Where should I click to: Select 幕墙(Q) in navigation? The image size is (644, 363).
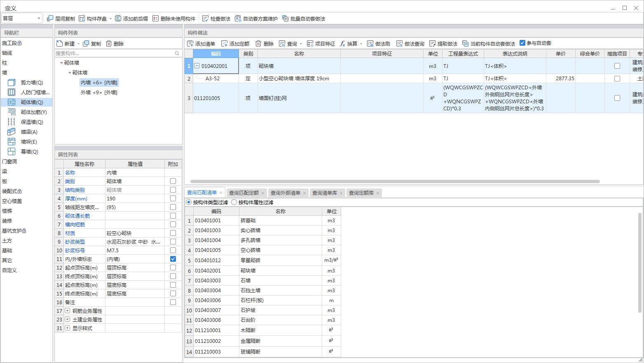click(x=29, y=151)
